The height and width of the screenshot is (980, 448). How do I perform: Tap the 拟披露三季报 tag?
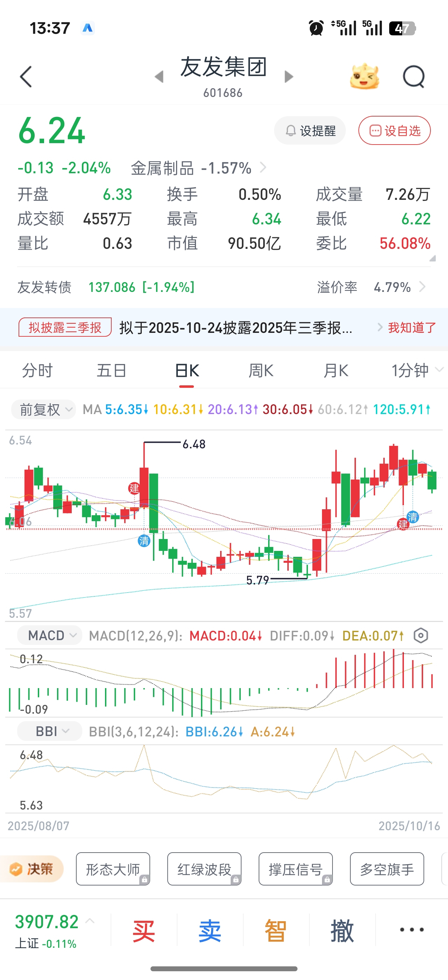(65, 327)
